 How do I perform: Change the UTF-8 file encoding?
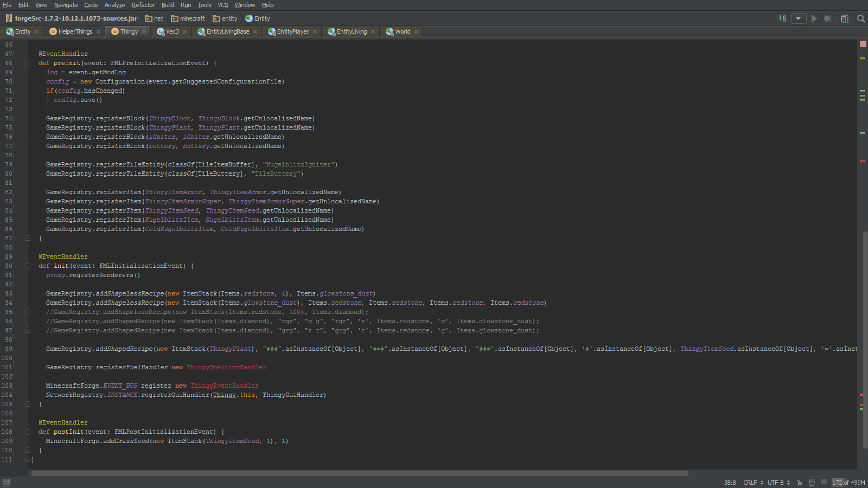(778, 483)
